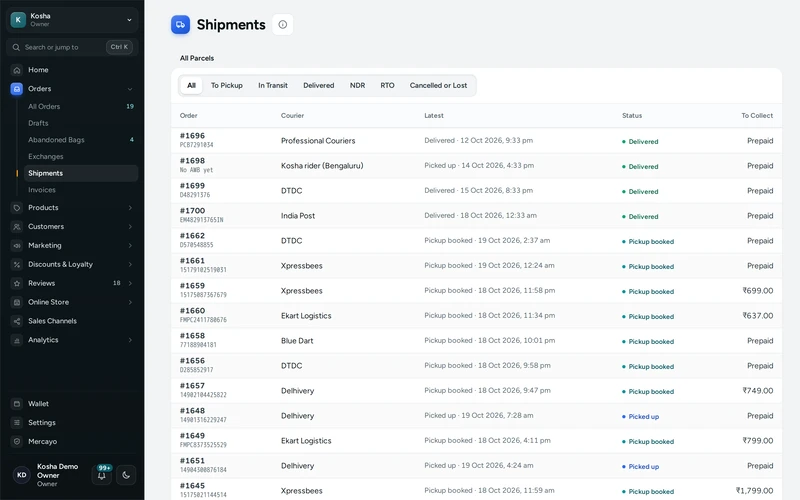
Task: Click the Marketing megaphone icon
Action: point(17,245)
